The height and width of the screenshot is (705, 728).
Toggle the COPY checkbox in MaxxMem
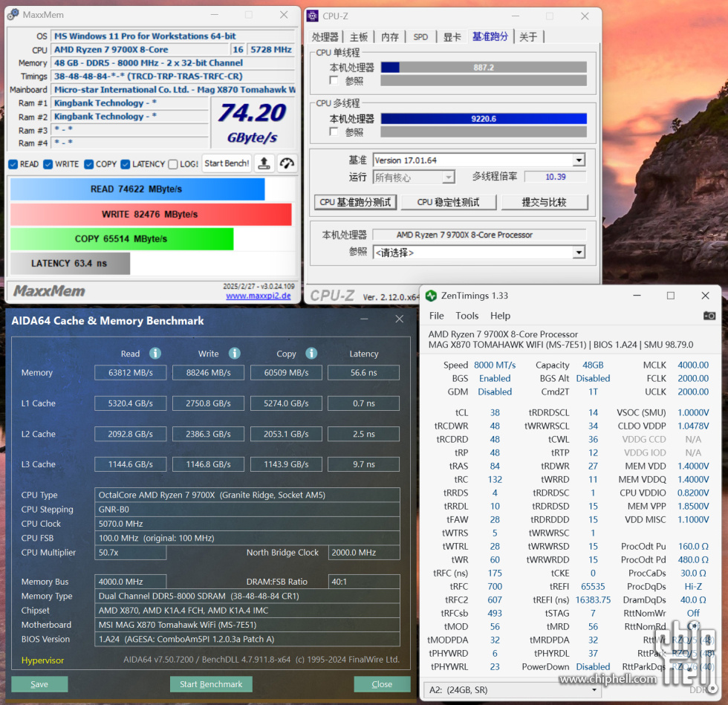pos(88,164)
